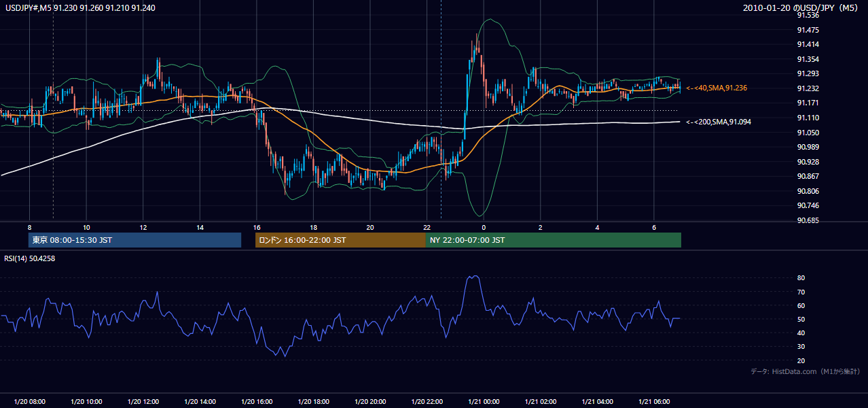Click price axis value 90.685
The width and height of the screenshot is (868, 408).
click(x=808, y=220)
